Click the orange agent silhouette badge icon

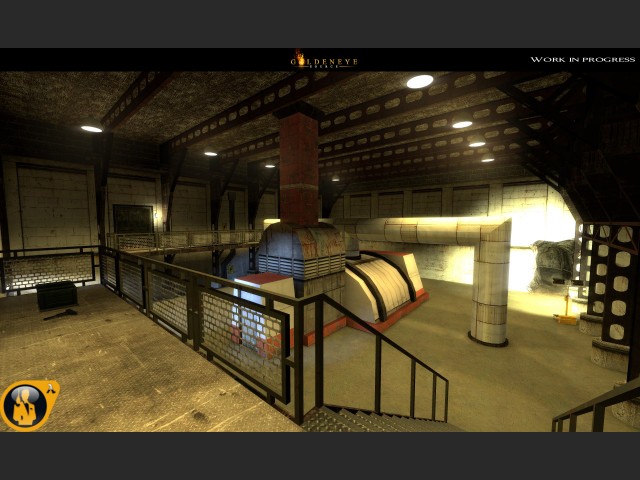(29, 405)
